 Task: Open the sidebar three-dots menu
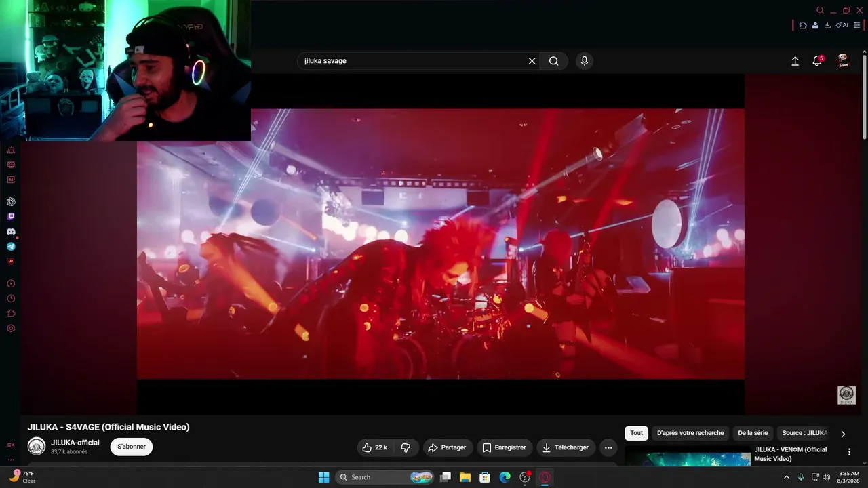pyautogui.click(x=11, y=460)
